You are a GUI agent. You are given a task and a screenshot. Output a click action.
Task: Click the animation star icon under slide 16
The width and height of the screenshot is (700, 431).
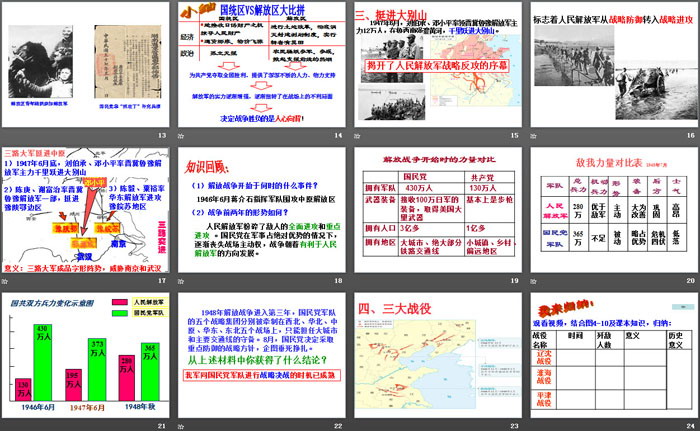coord(533,136)
